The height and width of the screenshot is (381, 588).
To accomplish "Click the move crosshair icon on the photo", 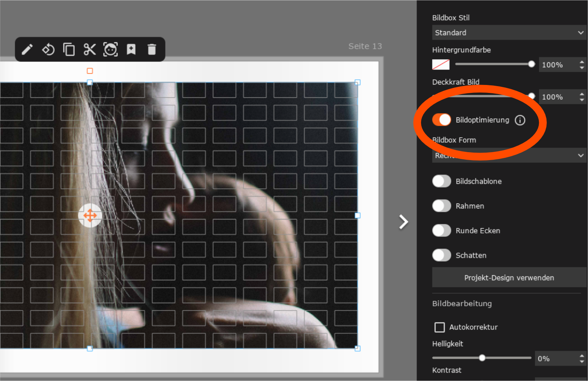I will [90, 216].
